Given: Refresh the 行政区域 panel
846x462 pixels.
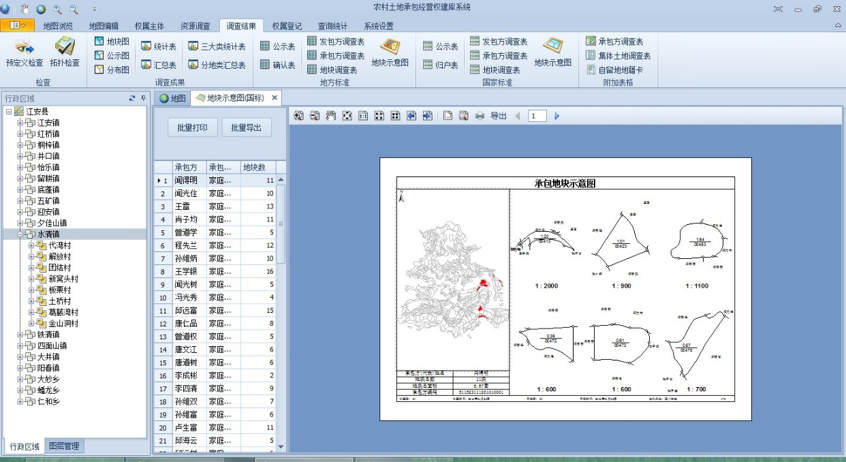Looking at the screenshot, I should [x=130, y=98].
